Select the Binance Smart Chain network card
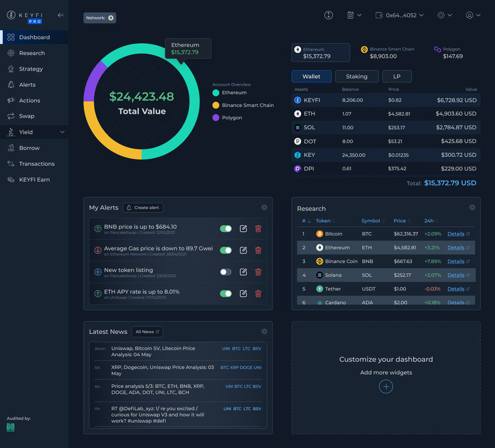 point(387,53)
